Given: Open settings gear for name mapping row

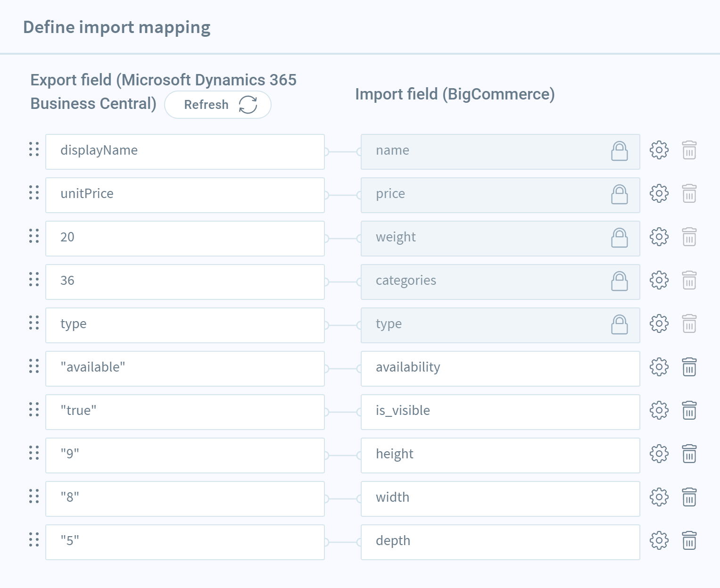Looking at the screenshot, I should [x=659, y=150].
